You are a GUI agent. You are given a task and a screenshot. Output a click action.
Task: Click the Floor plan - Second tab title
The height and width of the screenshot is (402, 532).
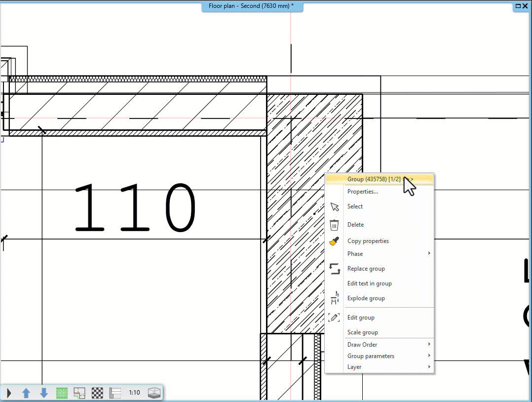(x=252, y=6)
